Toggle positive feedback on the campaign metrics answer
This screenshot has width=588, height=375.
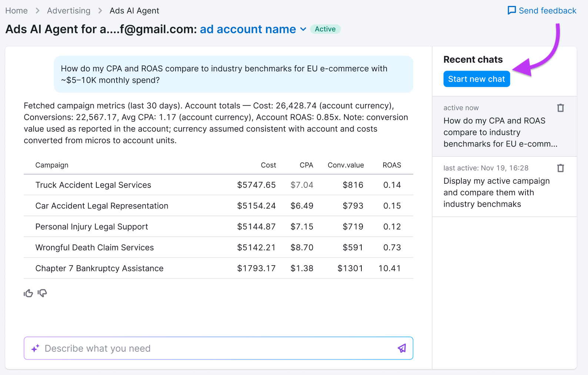pyautogui.click(x=28, y=293)
